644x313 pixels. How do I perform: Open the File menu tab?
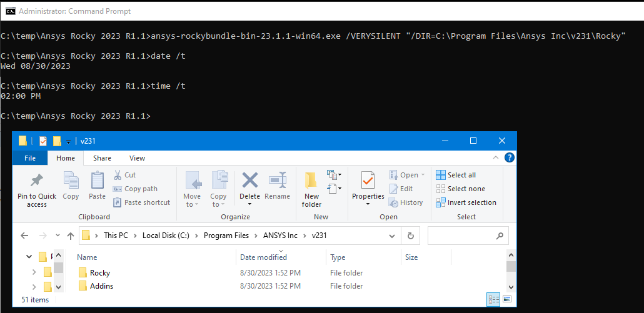30,158
